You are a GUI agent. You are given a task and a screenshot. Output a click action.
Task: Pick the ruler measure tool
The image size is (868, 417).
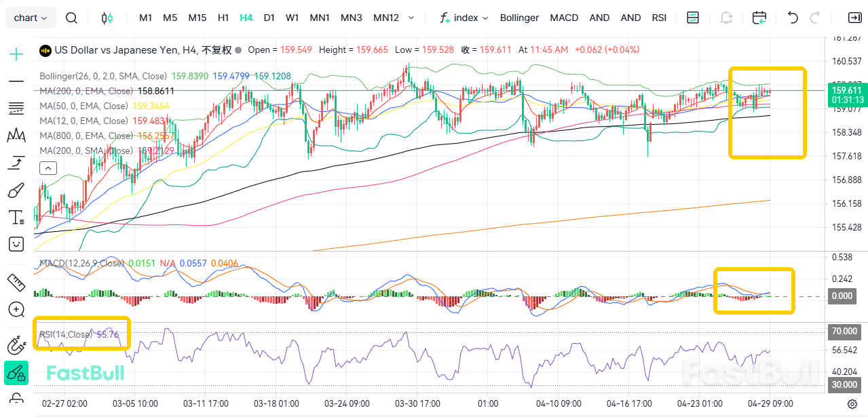(16, 281)
